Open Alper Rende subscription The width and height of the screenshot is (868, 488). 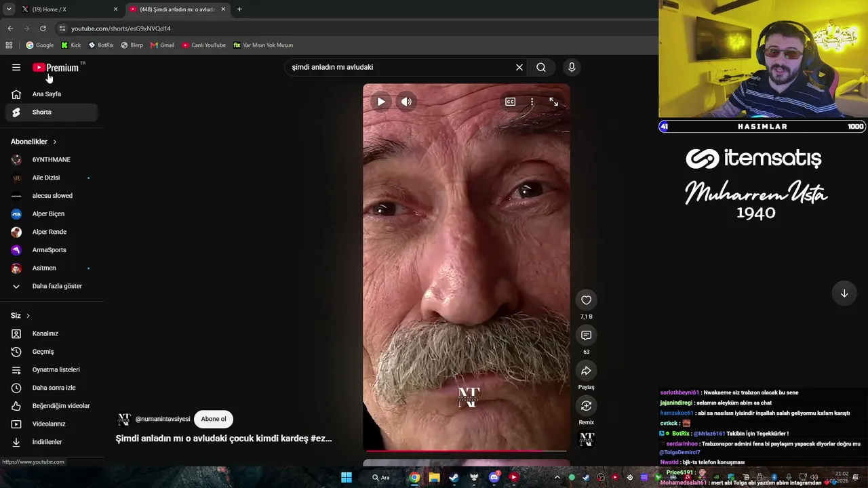point(52,232)
